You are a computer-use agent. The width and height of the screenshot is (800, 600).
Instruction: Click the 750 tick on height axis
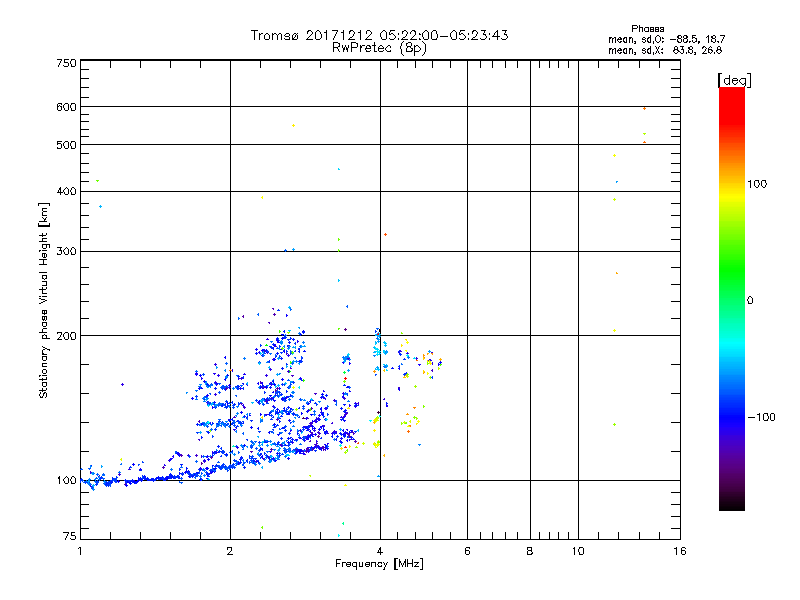66,63
